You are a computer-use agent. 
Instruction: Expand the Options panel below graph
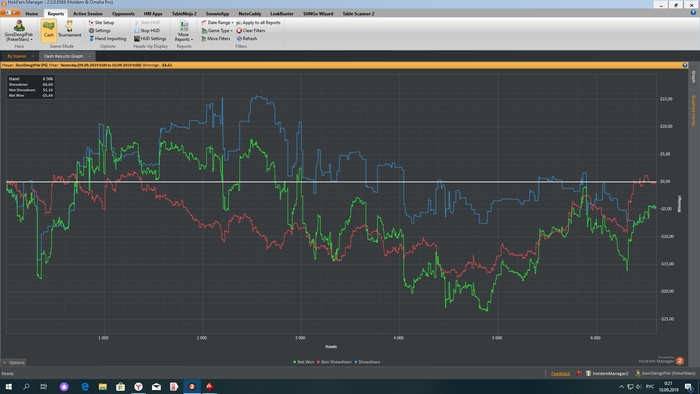14,362
